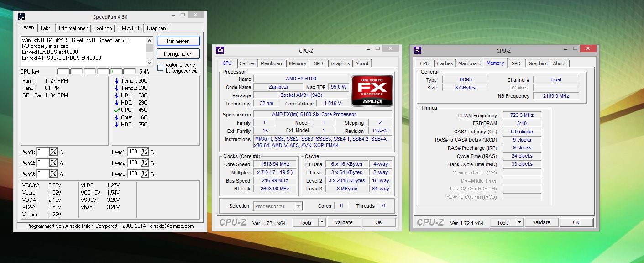Open Mainboard tab in CPU-Z CPU window
The height and width of the screenshot is (263, 644).
pos(272,63)
